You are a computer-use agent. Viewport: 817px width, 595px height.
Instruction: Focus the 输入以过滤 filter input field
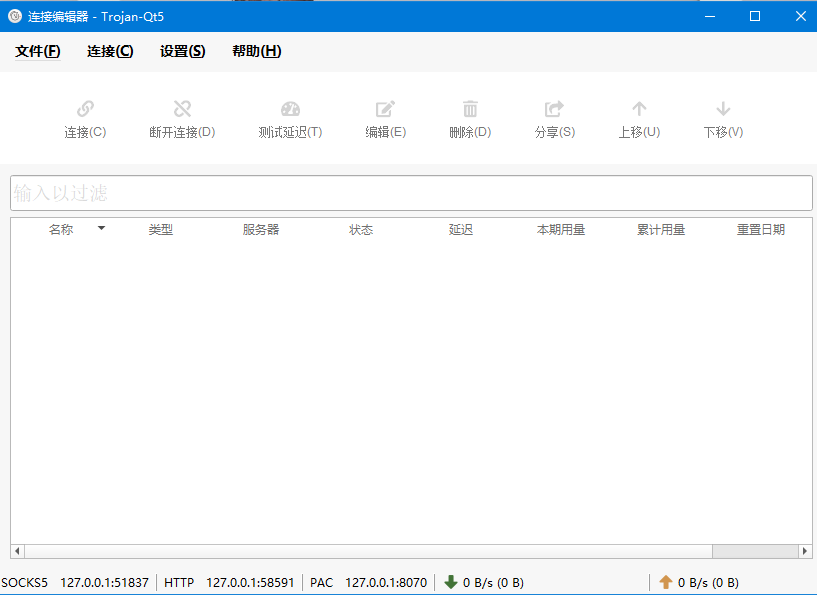coord(411,193)
